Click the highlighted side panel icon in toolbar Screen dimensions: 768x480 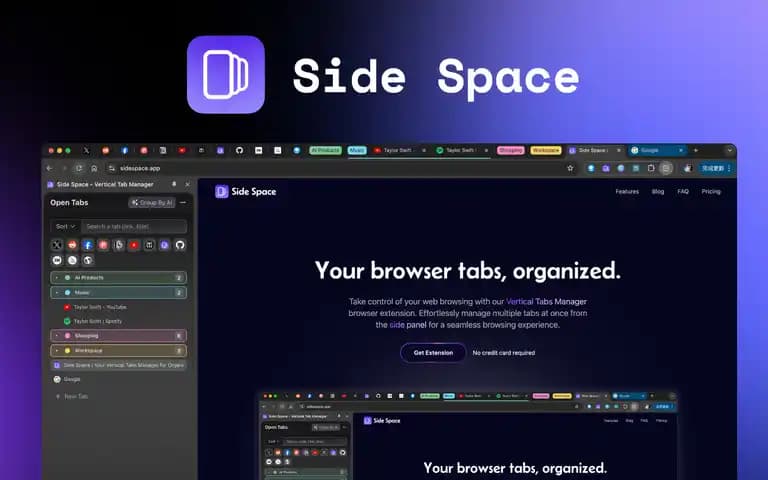click(666, 168)
